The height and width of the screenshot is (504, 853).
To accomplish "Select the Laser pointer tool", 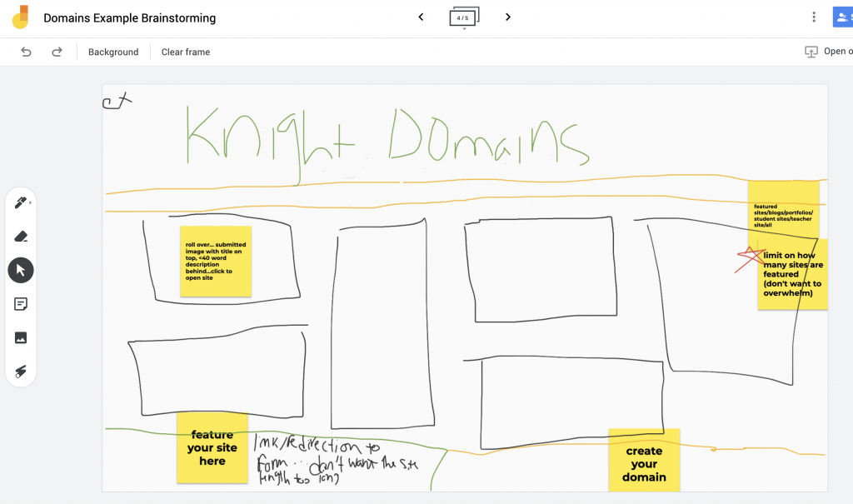I will click(x=21, y=372).
